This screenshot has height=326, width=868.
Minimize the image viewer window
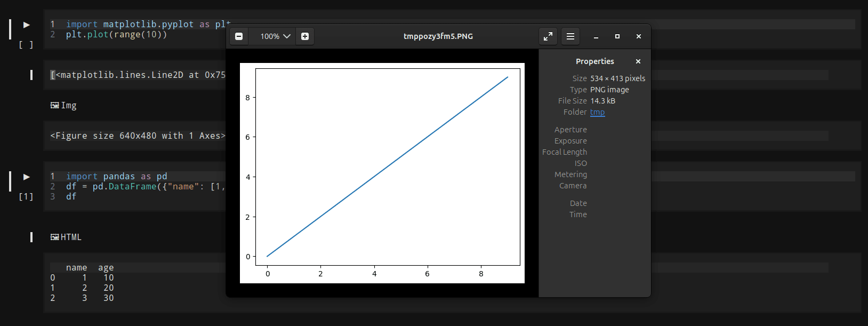point(596,36)
